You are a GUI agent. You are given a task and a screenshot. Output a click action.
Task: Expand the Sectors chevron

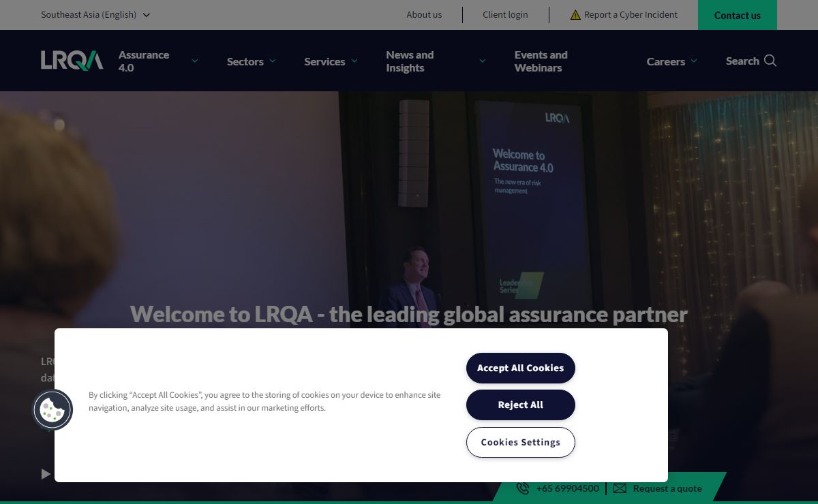coord(273,61)
